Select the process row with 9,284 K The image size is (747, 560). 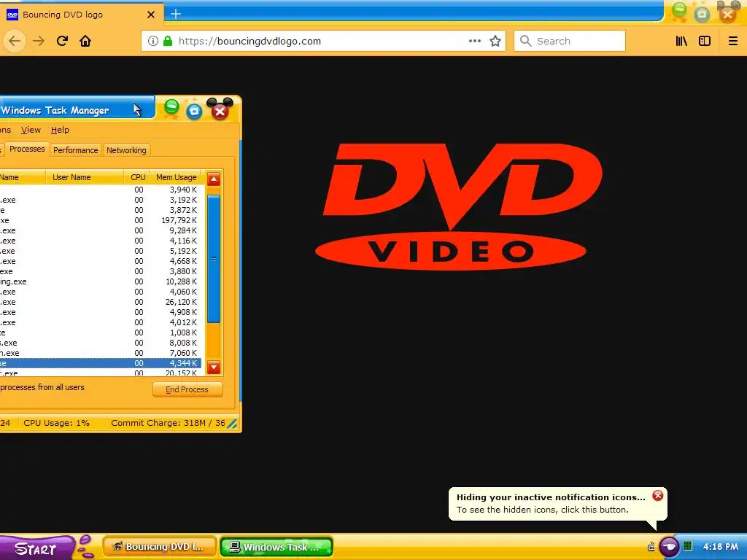(x=100, y=230)
